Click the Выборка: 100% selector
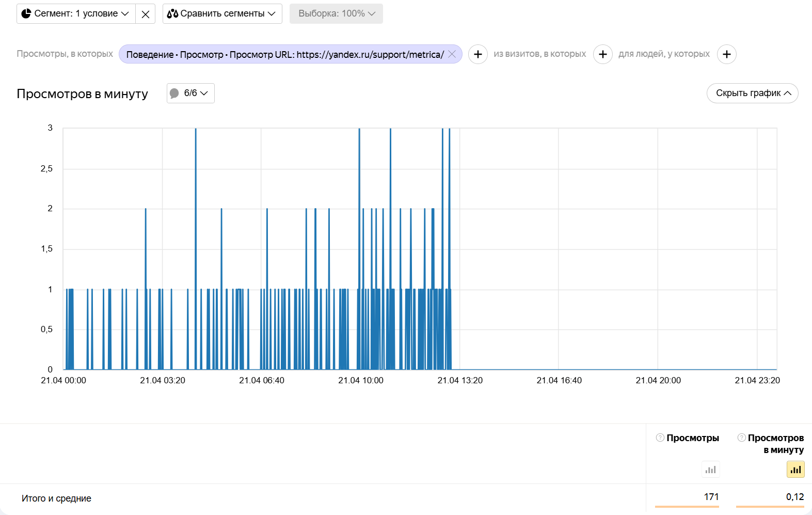 tap(336, 14)
